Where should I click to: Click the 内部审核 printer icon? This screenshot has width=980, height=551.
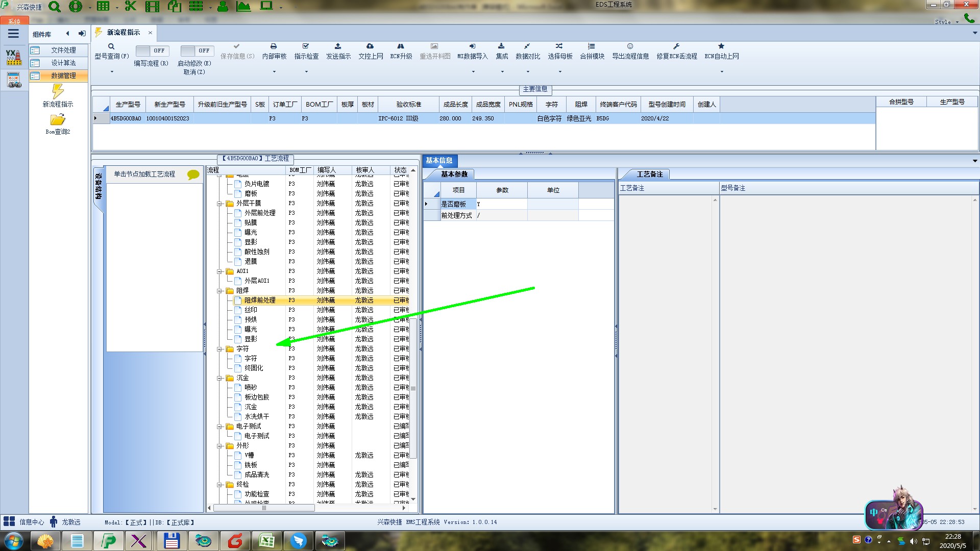coord(274,46)
